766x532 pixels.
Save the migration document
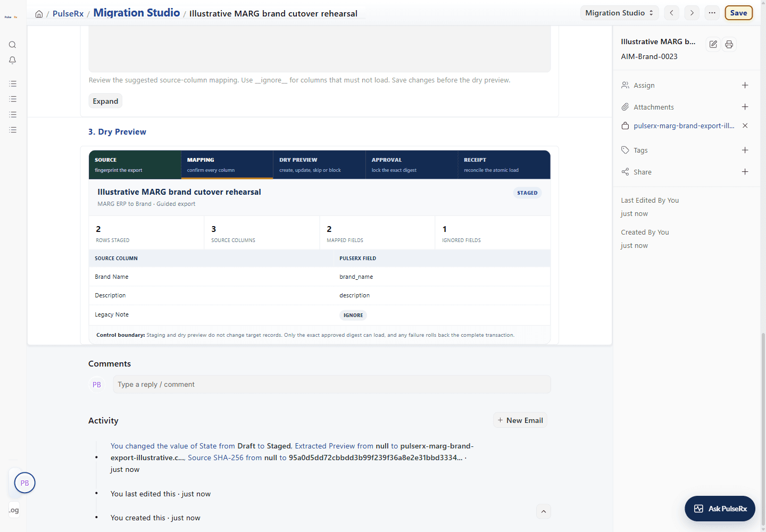click(x=738, y=13)
